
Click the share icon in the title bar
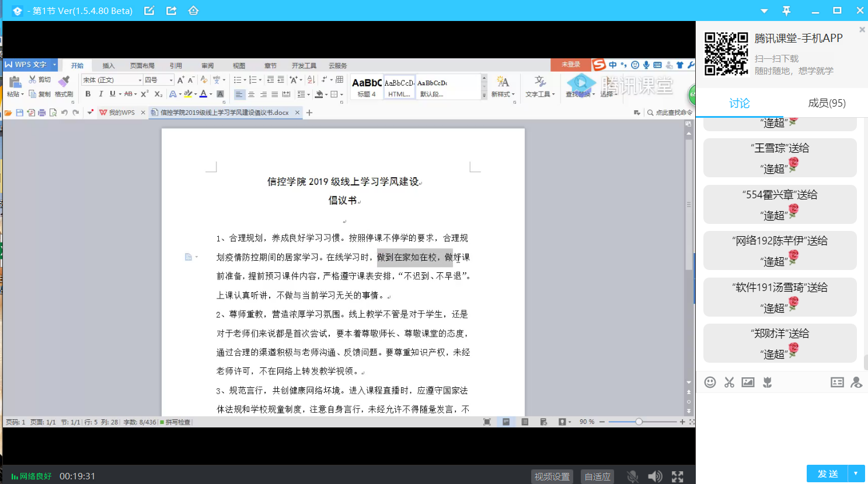click(x=171, y=10)
